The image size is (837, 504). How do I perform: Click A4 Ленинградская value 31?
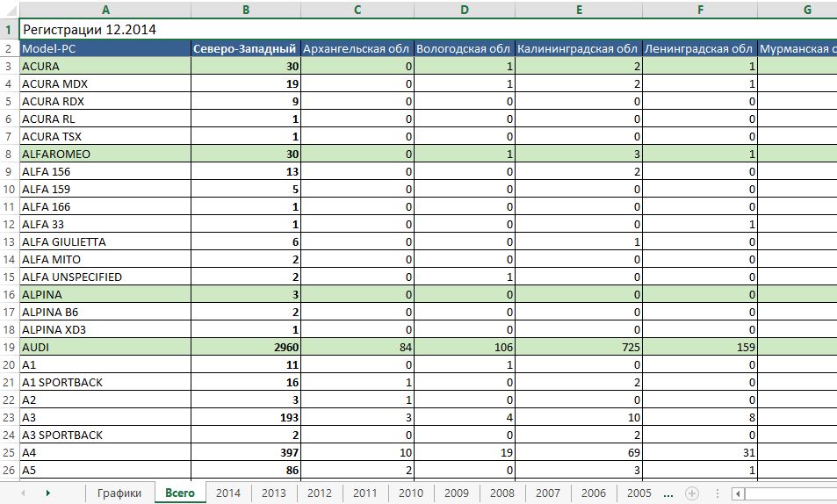(x=700, y=453)
